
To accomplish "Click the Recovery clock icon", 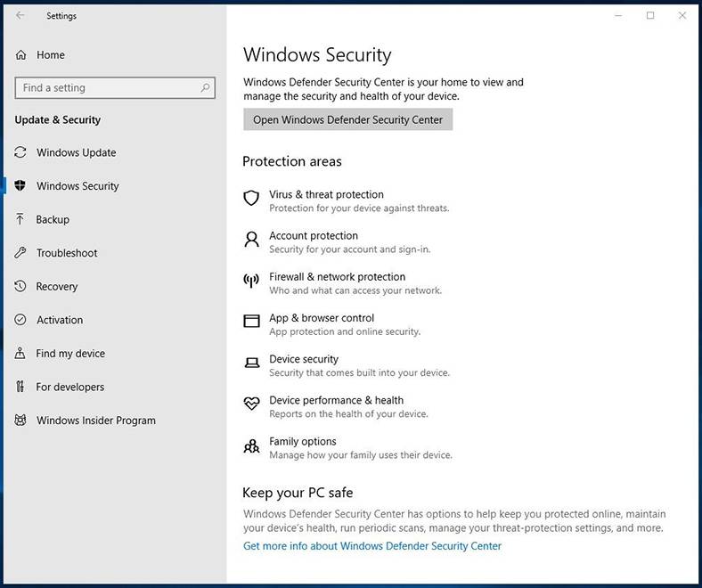I will 20,286.
